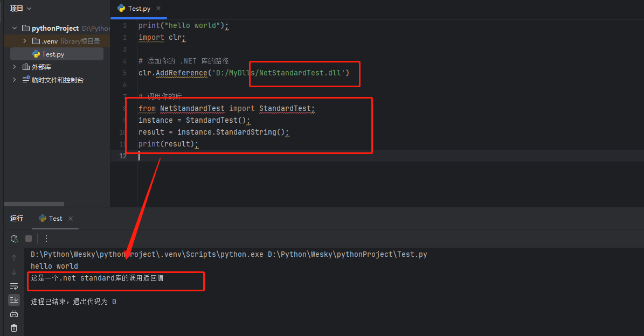Close the Test.py editor tab
Viewport: 644px width, 336px height.
tap(158, 9)
